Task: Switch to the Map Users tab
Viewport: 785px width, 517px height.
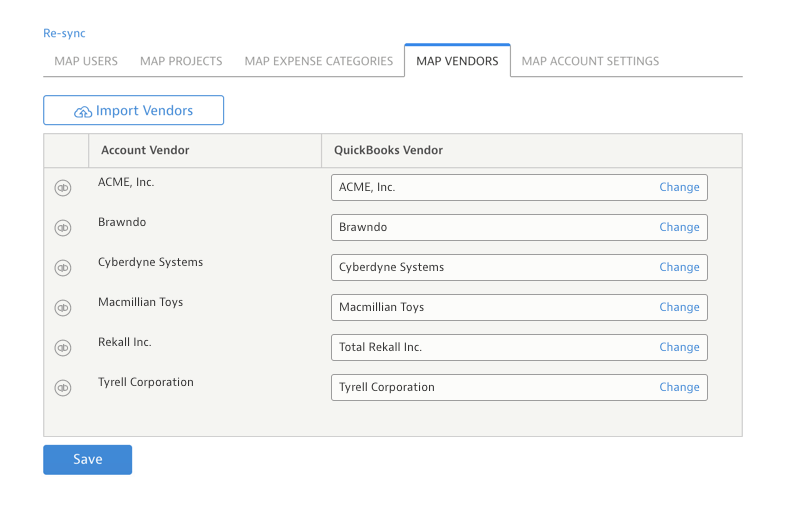Action: pos(86,61)
